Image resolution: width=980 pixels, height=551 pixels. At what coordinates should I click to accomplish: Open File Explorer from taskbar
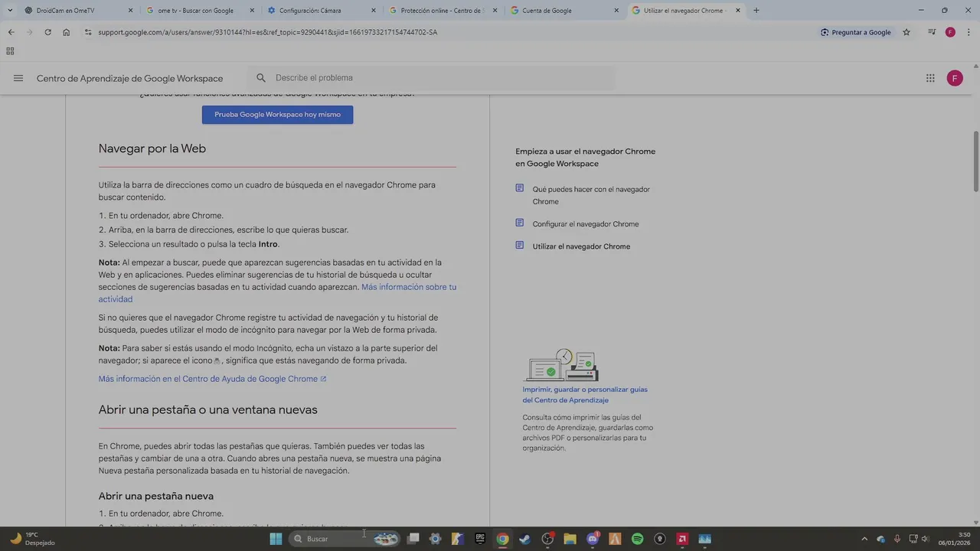coord(570,539)
